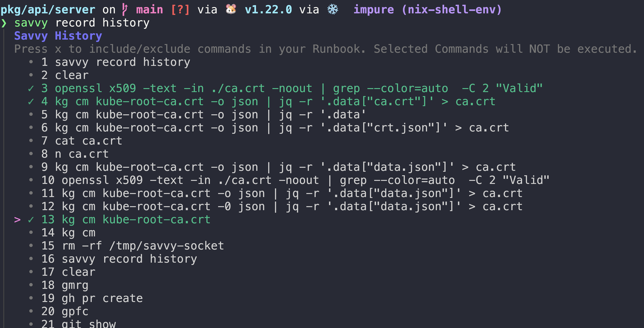Select command 6 using data["crt.json"]
The height and width of the screenshot is (328, 644).
pyautogui.click(x=275, y=127)
